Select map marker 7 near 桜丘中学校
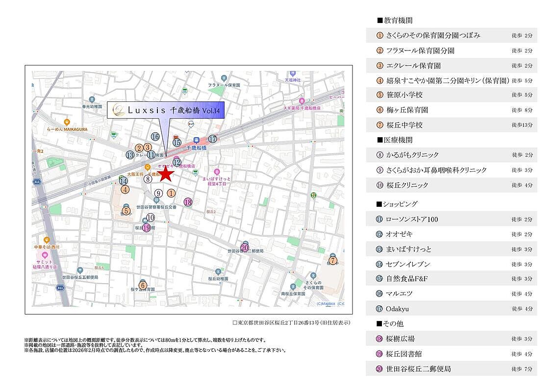This screenshot has height=392, width=555. 333,261
